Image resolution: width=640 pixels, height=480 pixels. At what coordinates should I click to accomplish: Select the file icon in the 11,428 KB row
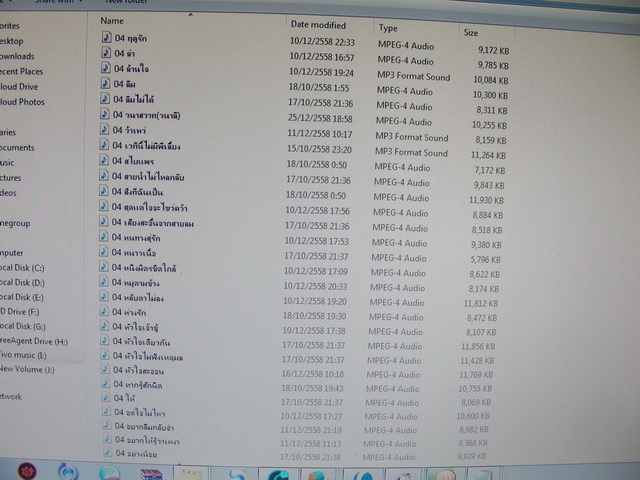point(106,355)
